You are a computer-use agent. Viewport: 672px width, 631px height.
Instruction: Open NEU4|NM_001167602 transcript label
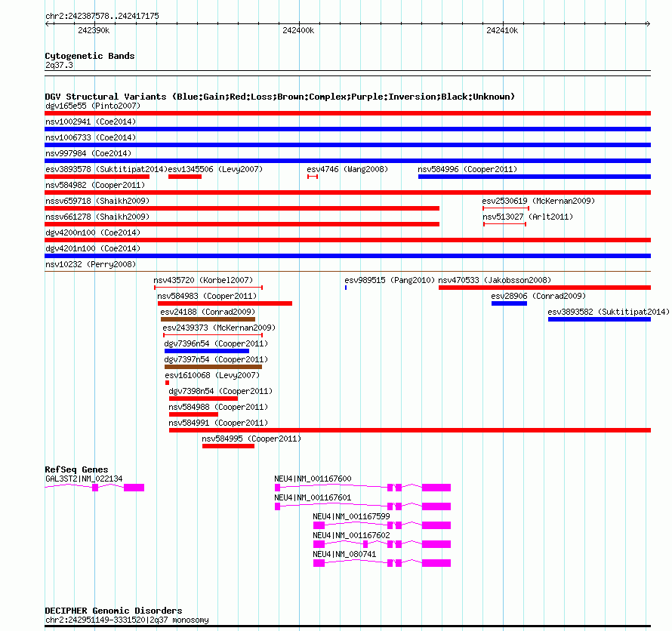[x=351, y=535]
